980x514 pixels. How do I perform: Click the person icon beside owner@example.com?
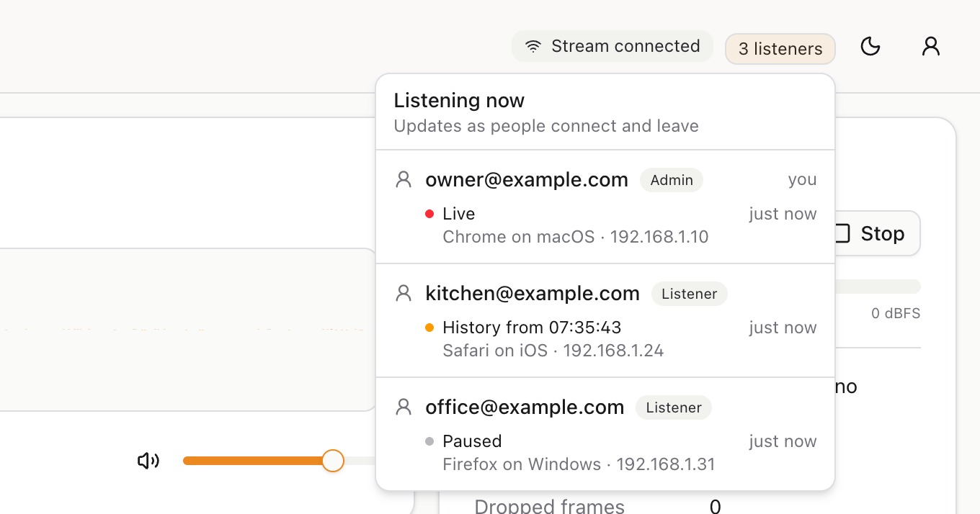[x=404, y=179]
